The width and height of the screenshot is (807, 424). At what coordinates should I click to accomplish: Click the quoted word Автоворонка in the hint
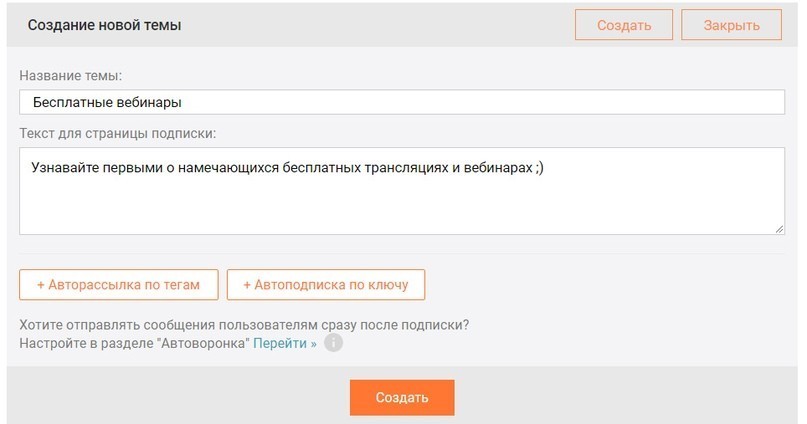point(205,343)
